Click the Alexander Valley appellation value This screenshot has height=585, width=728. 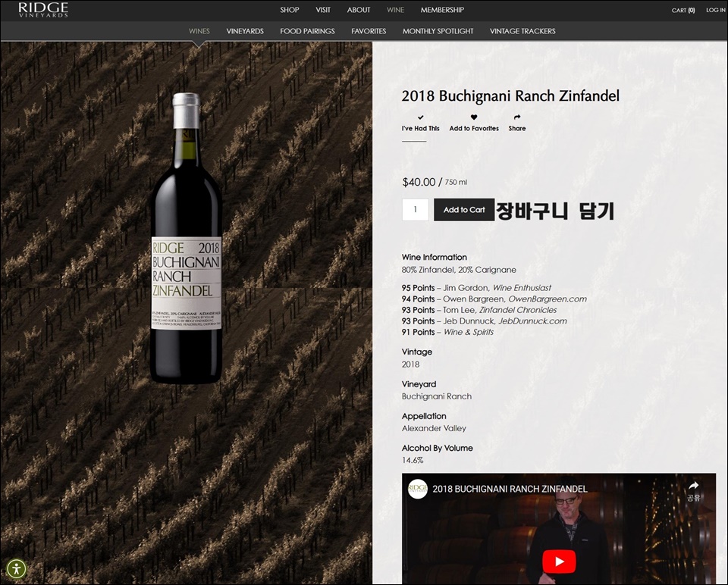pyautogui.click(x=434, y=428)
